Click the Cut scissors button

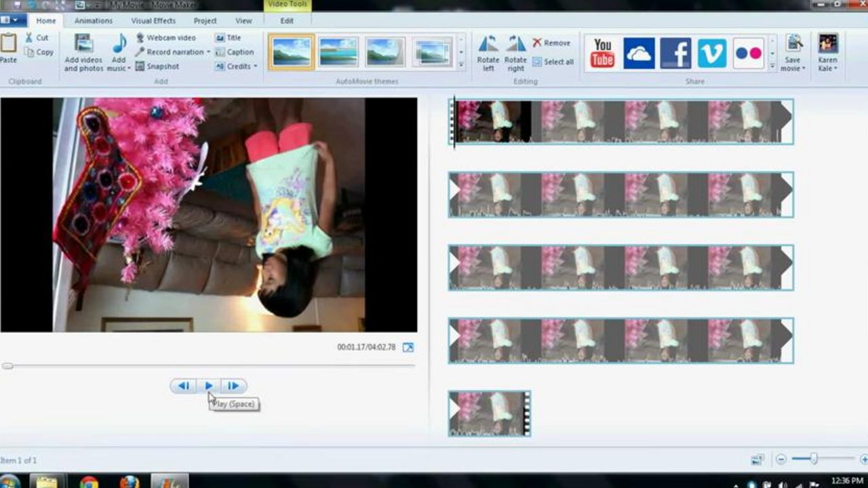point(37,38)
